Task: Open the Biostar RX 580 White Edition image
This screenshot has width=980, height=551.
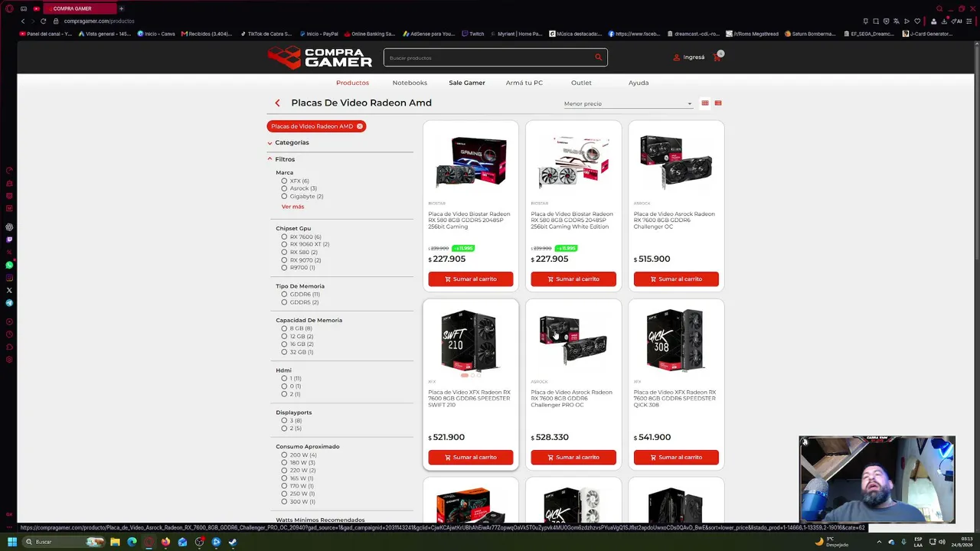Action: coord(573,162)
